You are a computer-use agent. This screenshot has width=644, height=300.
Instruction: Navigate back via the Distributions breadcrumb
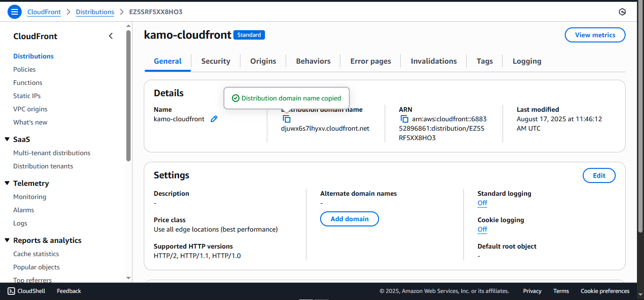[95, 12]
